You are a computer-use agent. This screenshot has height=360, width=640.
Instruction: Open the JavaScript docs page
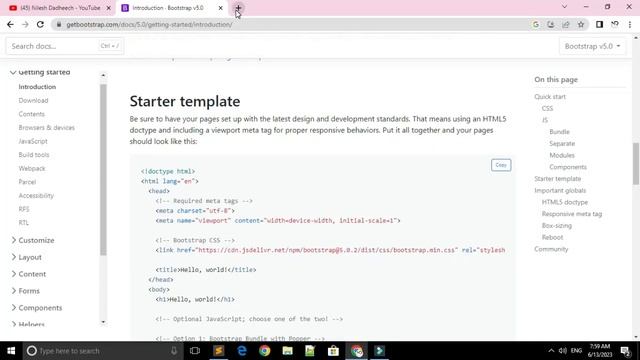(x=33, y=141)
